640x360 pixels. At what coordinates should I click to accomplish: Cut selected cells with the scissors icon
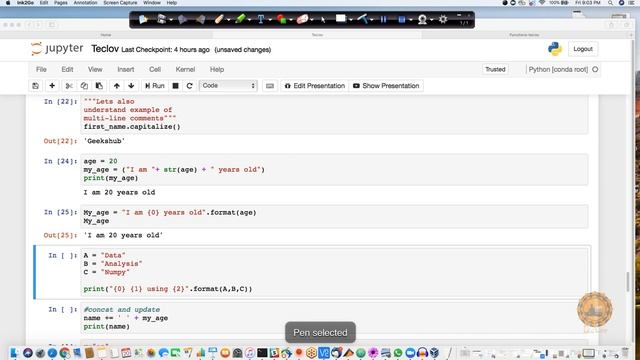pyautogui.click(x=69, y=86)
